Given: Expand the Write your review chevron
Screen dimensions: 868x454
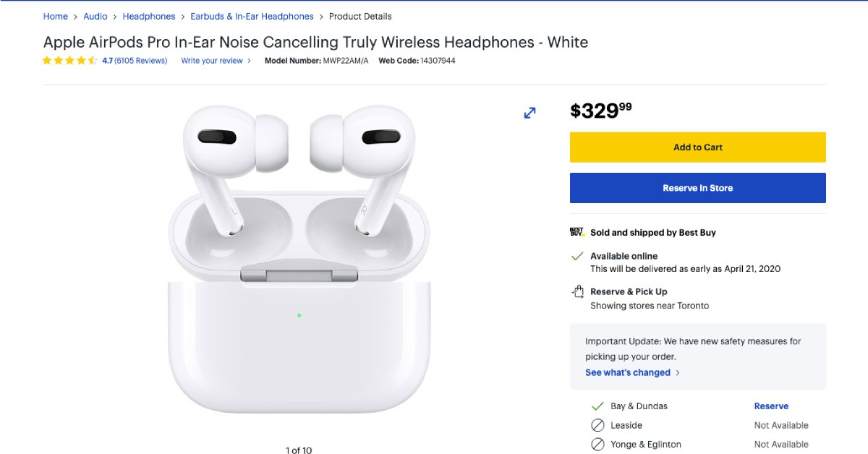Looking at the screenshot, I should pos(250,61).
